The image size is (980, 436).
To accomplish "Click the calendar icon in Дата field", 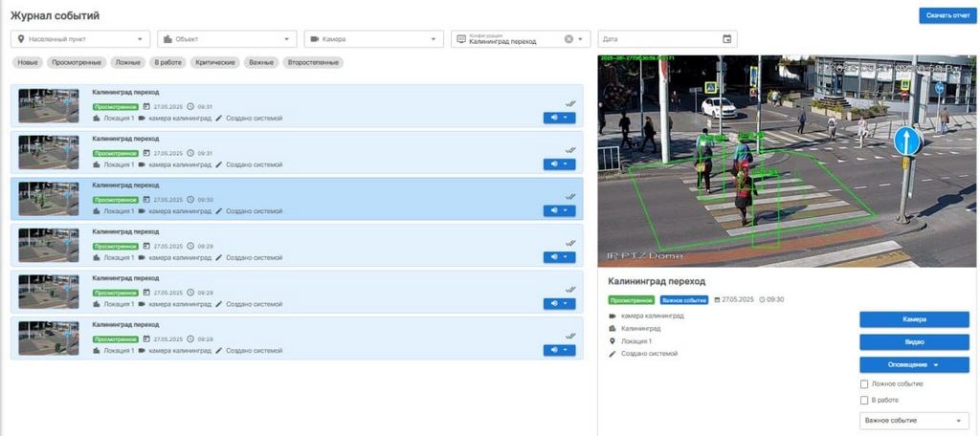I will 726,39.
